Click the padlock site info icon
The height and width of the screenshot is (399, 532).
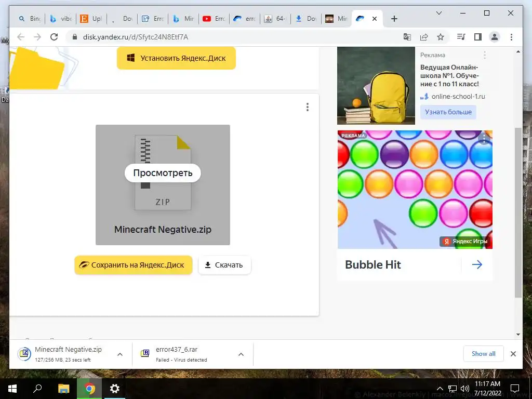pyautogui.click(x=75, y=37)
